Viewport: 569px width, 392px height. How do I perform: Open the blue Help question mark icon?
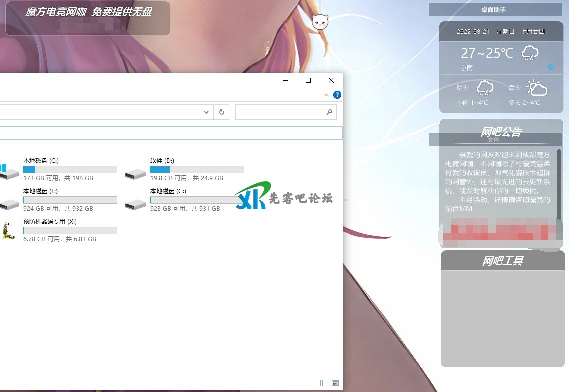[x=337, y=95]
